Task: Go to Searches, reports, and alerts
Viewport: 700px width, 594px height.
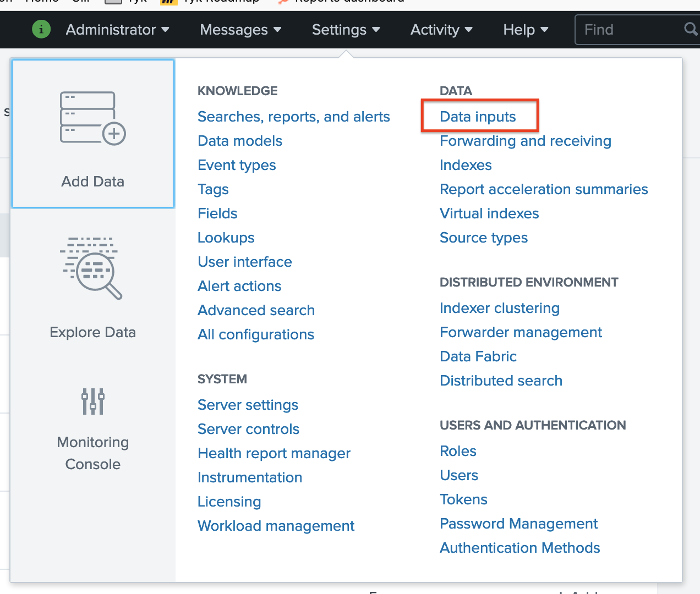Action: point(293,117)
